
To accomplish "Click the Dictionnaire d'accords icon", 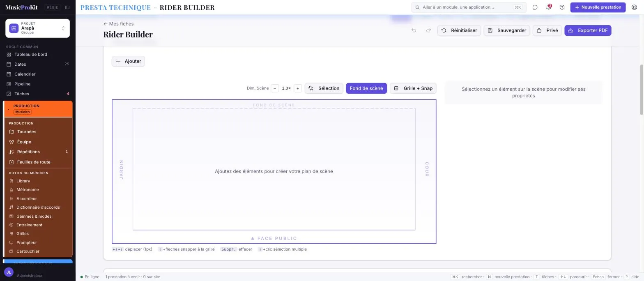I will (x=11, y=207).
